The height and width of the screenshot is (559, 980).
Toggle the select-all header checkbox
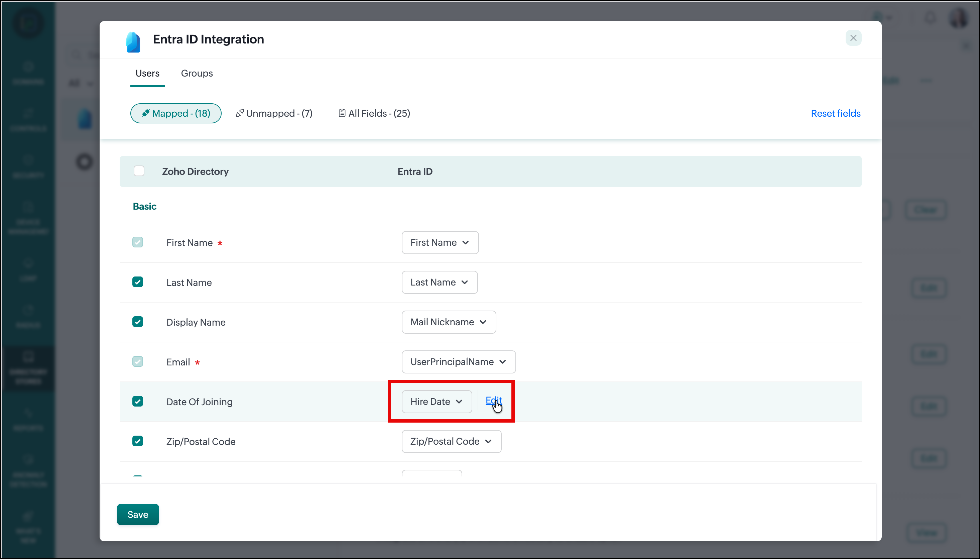pos(139,171)
